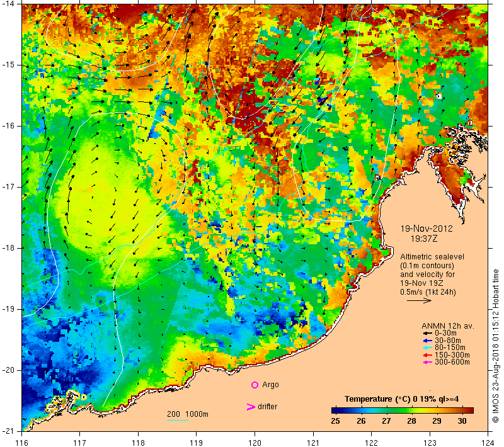
Task: Click the longitude axis label 124
Action: 488,443
